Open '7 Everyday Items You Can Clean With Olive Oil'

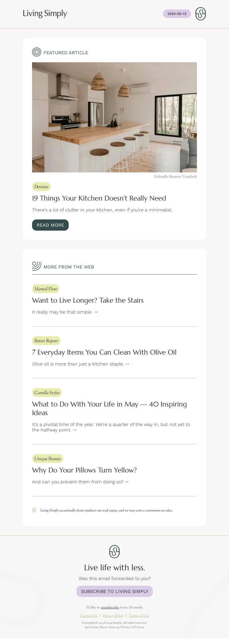(104, 352)
